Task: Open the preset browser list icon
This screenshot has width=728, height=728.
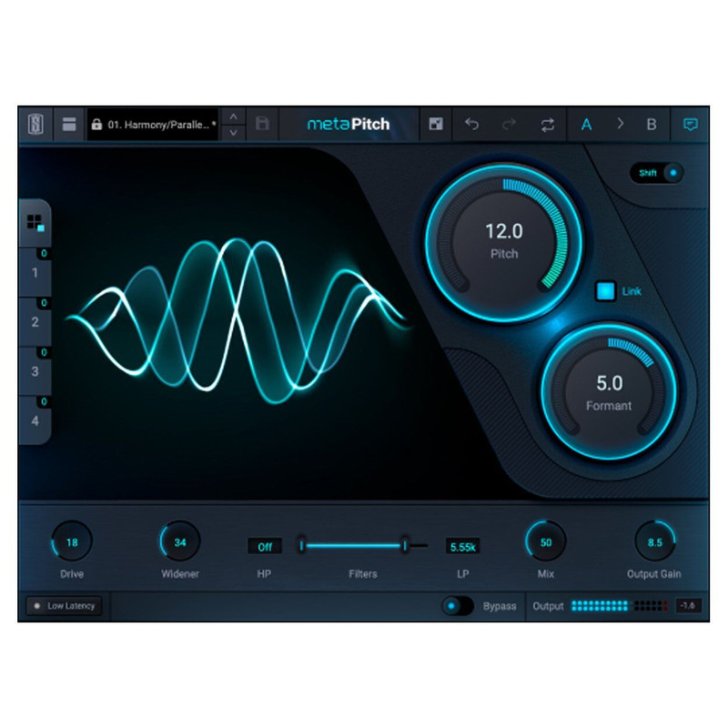Action: tap(69, 125)
